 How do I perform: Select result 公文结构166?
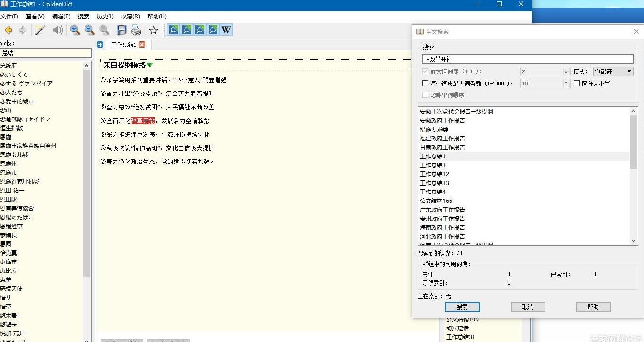pyautogui.click(x=436, y=201)
